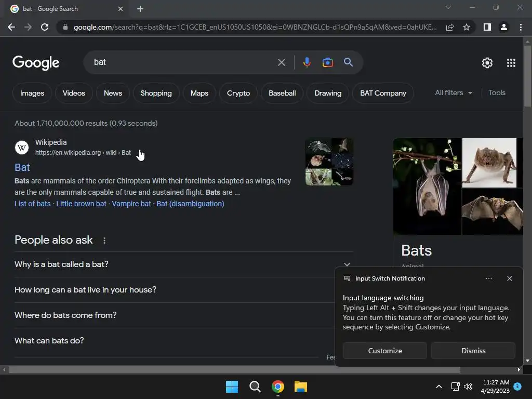Open the Little brown bat link
Viewport: 532px width, 399px height.
tap(81, 204)
